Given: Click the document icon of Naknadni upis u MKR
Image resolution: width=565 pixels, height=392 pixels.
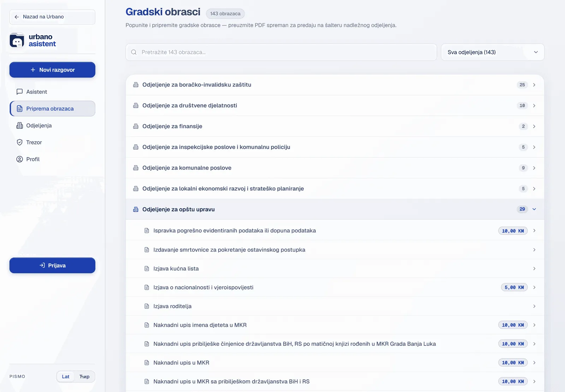Looking at the screenshot, I should tap(147, 363).
